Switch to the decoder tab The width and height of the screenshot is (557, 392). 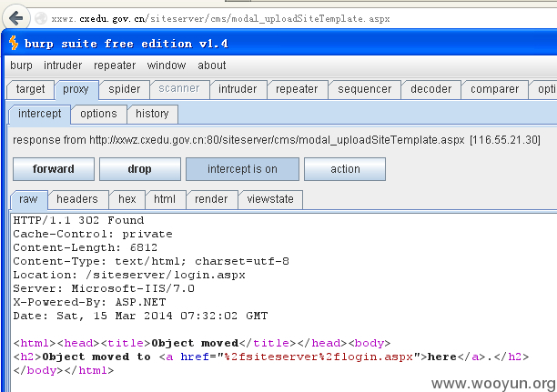[x=430, y=89]
